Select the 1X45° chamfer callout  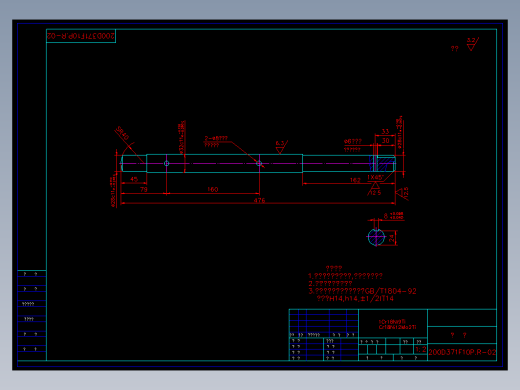click(375, 177)
